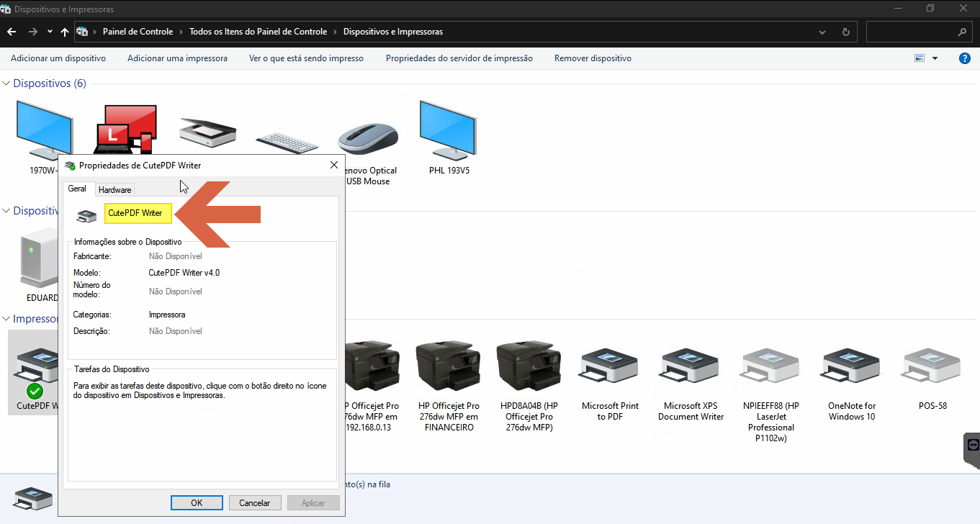This screenshot has height=524, width=980.
Task: Close the CutePDF Writer properties dialog
Action: pos(334,165)
